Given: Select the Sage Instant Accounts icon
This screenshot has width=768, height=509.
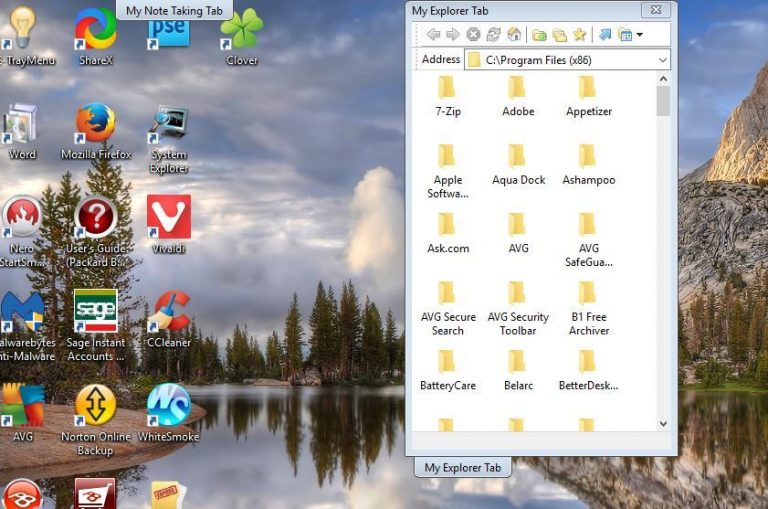Looking at the screenshot, I should [96, 325].
